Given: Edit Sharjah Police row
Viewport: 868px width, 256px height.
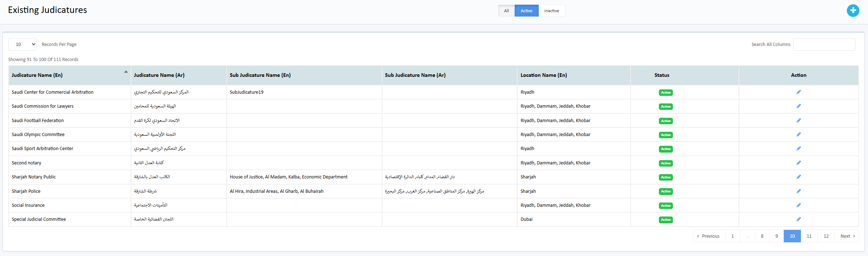Looking at the screenshot, I should click(x=798, y=191).
